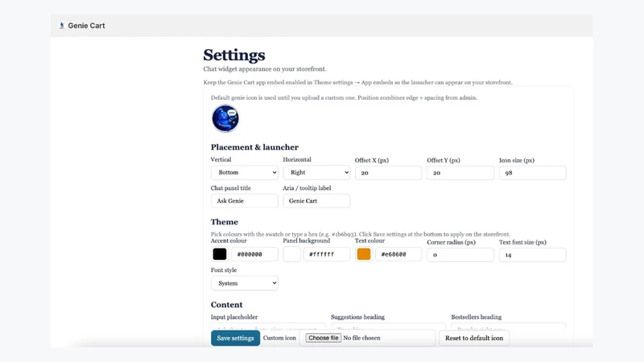Click the Accent colour hex field #000000
Viewport: 644px width, 362px height.
click(254, 254)
